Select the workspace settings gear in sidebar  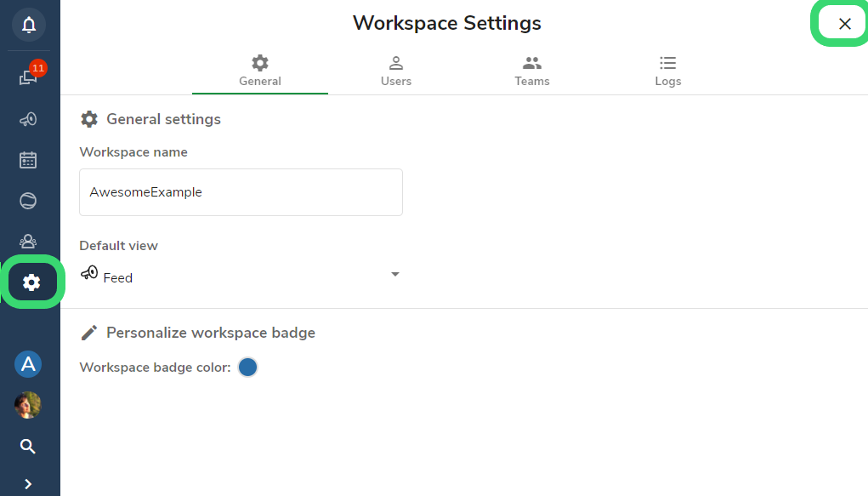point(31,282)
